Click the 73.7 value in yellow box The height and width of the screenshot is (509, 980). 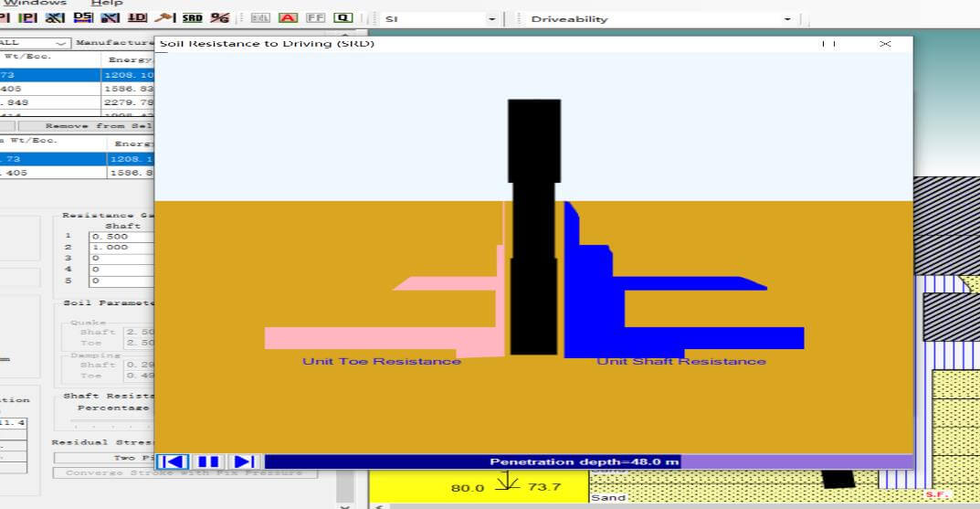[544, 486]
